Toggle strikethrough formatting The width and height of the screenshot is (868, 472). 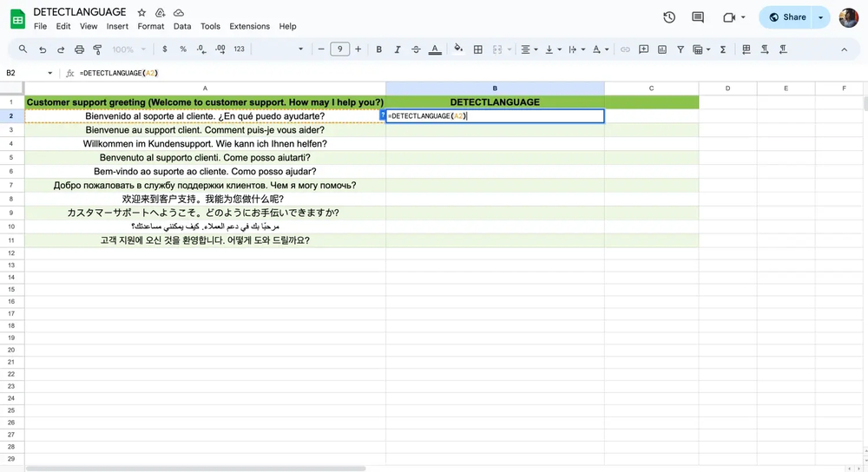416,49
